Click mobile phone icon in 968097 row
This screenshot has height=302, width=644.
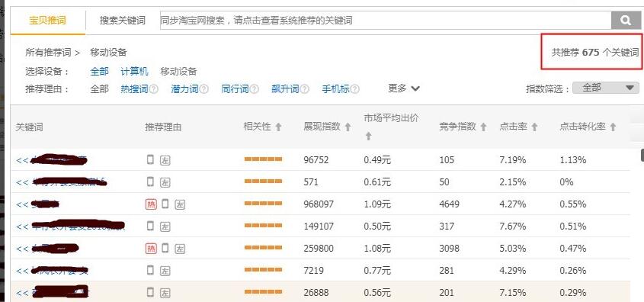[x=165, y=204]
